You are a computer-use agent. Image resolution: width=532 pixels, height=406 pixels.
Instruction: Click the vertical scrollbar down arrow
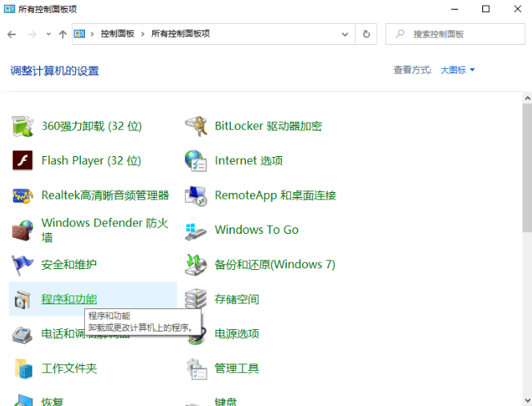click(526, 400)
